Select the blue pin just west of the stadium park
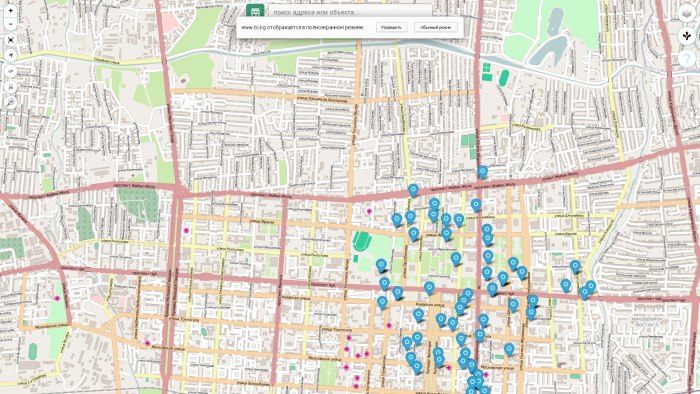Image resolution: width=700 pixels, height=394 pixels. 381,266
